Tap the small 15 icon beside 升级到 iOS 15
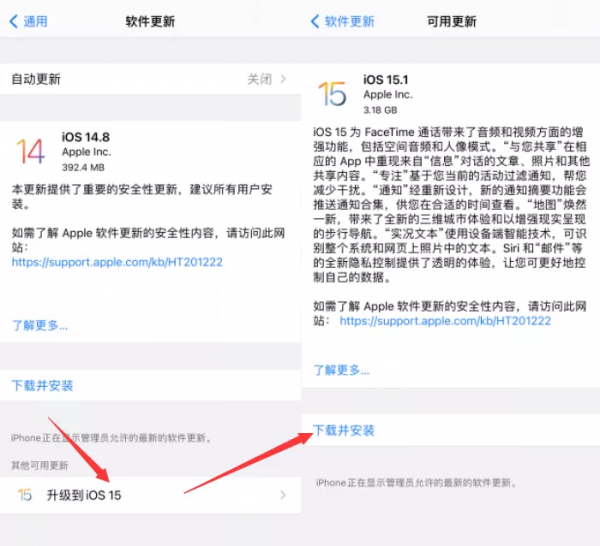The height and width of the screenshot is (546, 600). coord(25,495)
